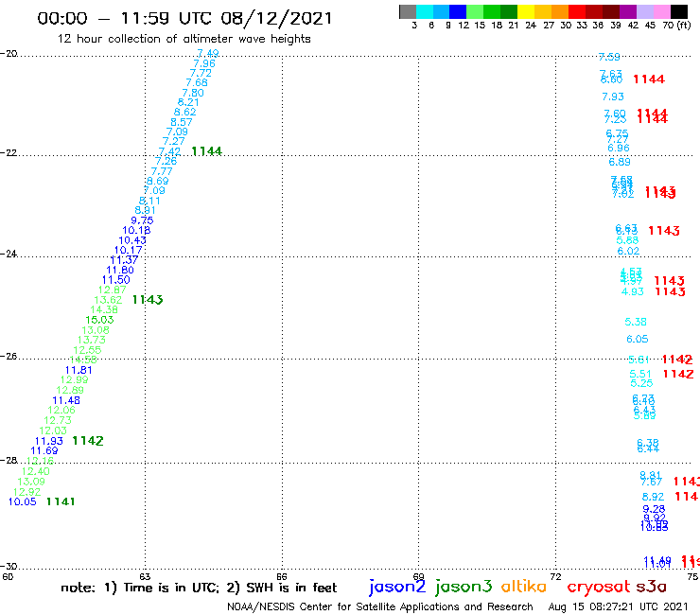Viewport: 700px width, 615px height.
Task: Click the wave height value '11.69'
Action: pyautogui.click(x=44, y=450)
